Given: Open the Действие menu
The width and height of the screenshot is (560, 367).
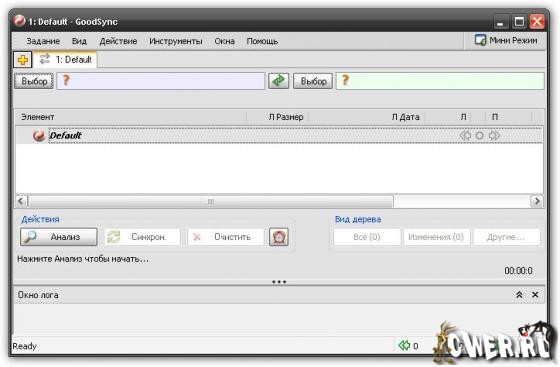Looking at the screenshot, I should coord(118,41).
